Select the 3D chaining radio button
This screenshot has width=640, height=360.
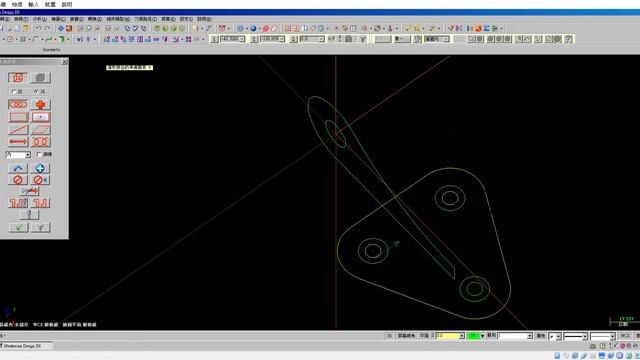pyautogui.click(x=36, y=91)
